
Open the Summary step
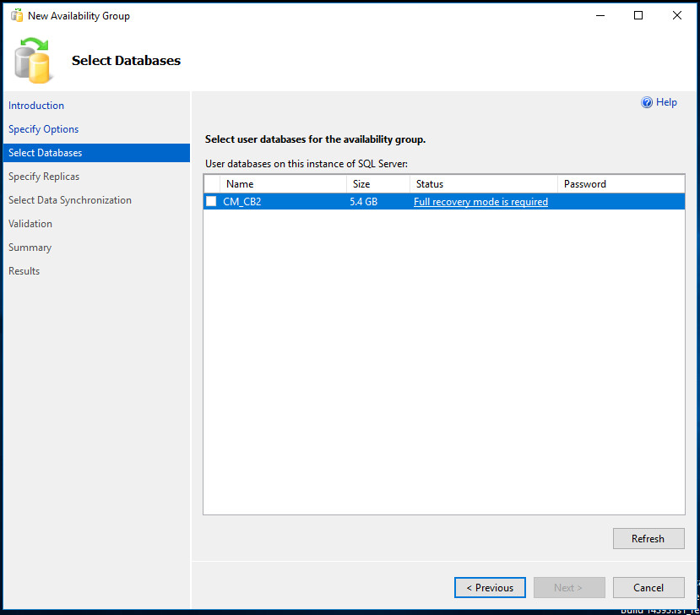coord(30,247)
